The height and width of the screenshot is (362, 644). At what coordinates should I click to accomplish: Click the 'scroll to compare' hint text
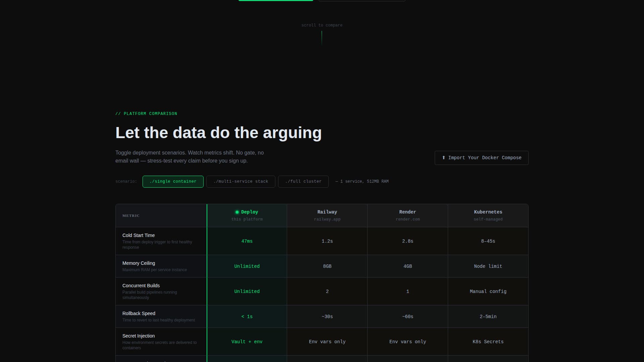322,25
